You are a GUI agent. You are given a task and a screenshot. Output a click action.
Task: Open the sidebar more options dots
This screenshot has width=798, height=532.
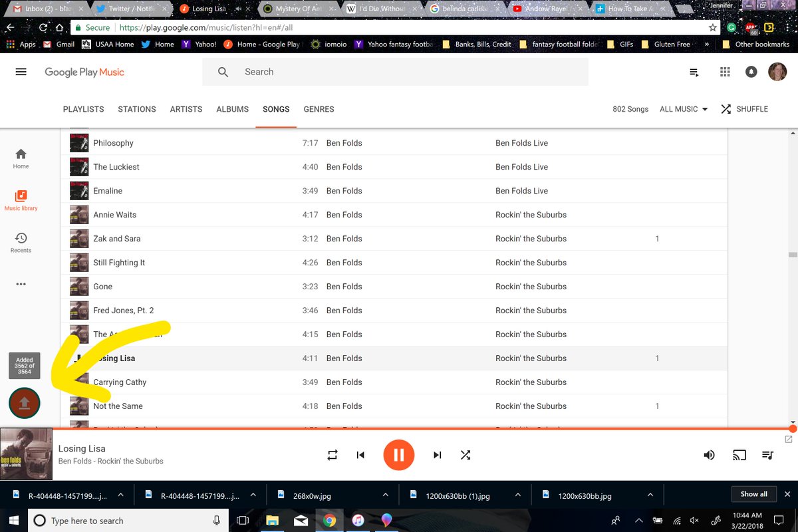point(21,284)
